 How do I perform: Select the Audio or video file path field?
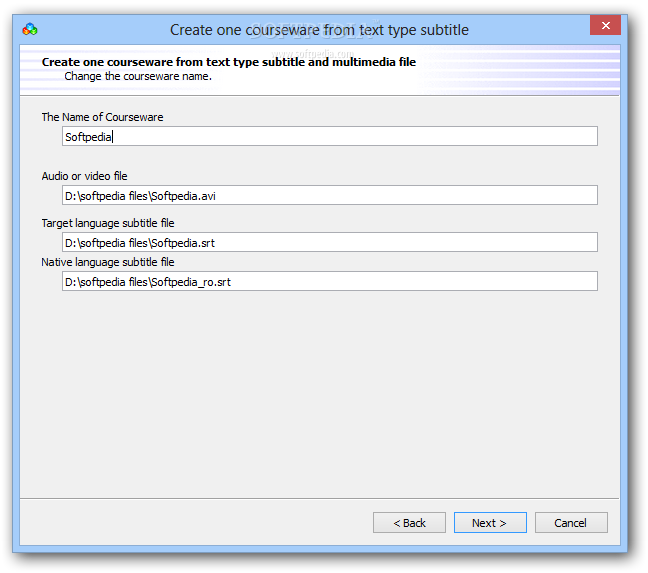(x=329, y=195)
